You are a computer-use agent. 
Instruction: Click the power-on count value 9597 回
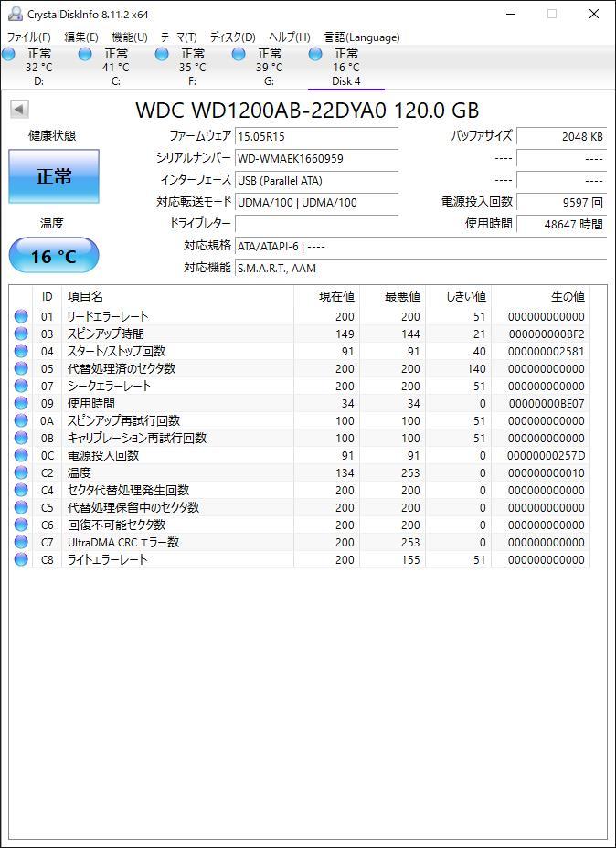561,202
